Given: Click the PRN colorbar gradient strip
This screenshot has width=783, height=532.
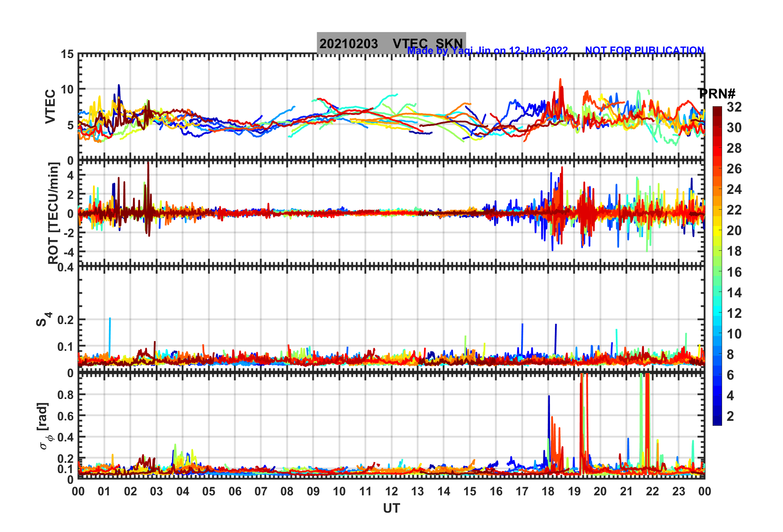Looking at the screenshot, I should 717,266.
